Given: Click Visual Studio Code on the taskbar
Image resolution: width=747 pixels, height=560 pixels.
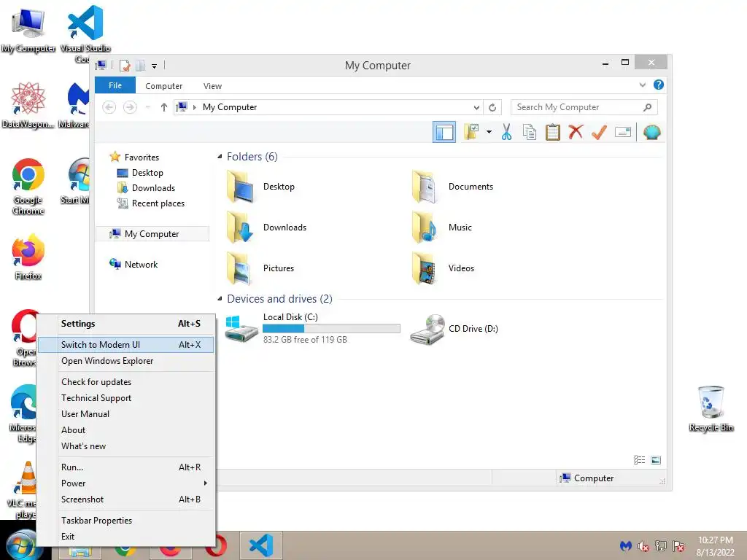Looking at the screenshot, I should coord(261,545).
